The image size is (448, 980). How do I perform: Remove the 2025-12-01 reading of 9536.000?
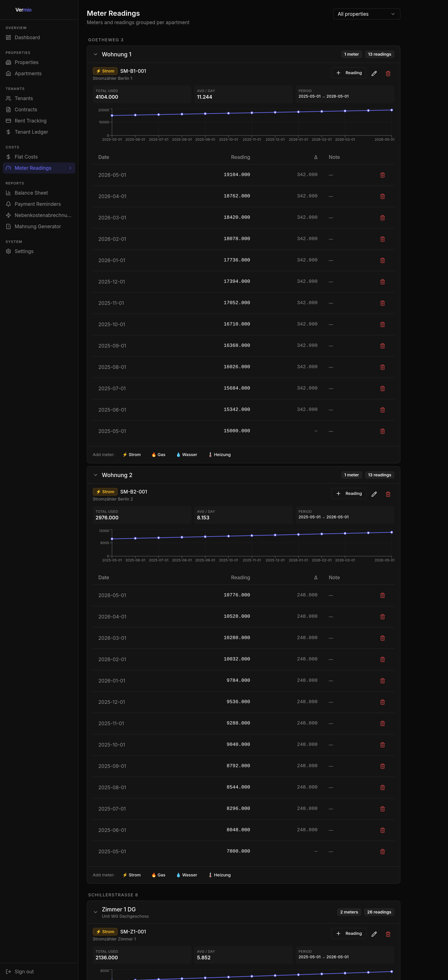tap(382, 702)
